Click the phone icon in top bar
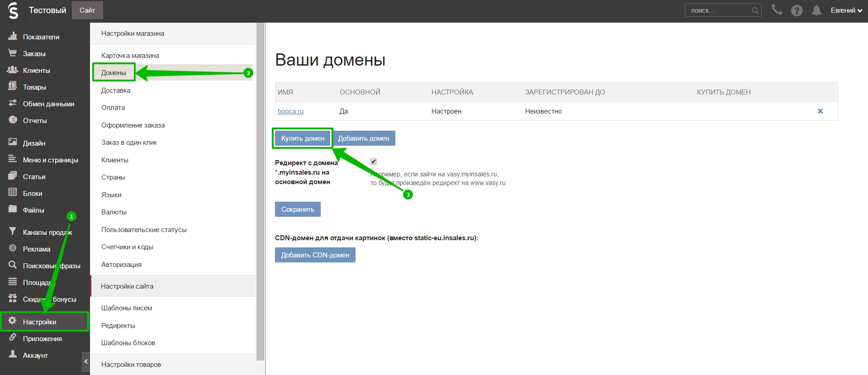This screenshot has width=868, height=375. pyautogui.click(x=777, y=10)
